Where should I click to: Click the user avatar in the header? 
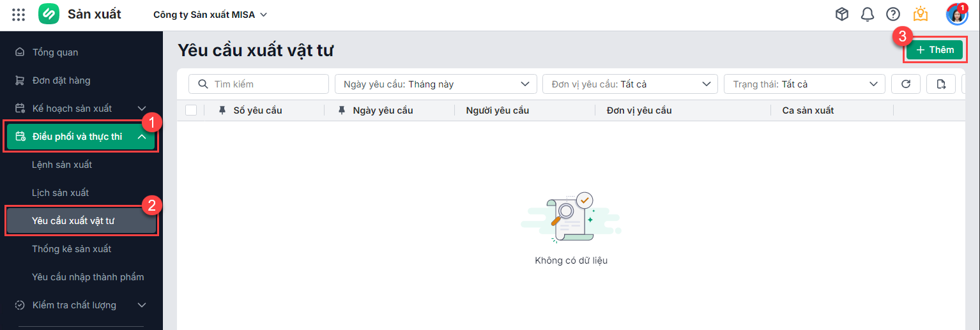(x=956, y=14)
